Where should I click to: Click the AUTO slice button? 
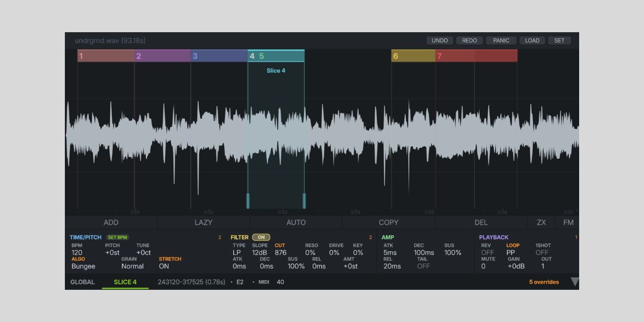tap(296, 223)
